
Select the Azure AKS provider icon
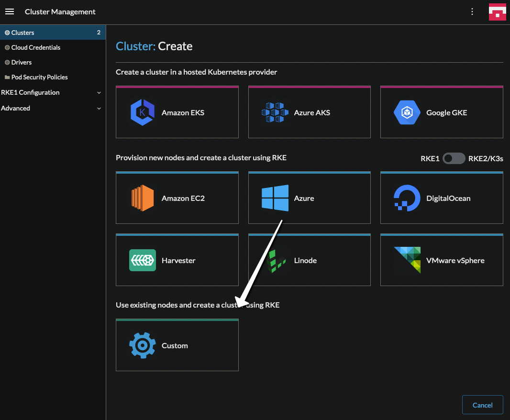(275, 112)
